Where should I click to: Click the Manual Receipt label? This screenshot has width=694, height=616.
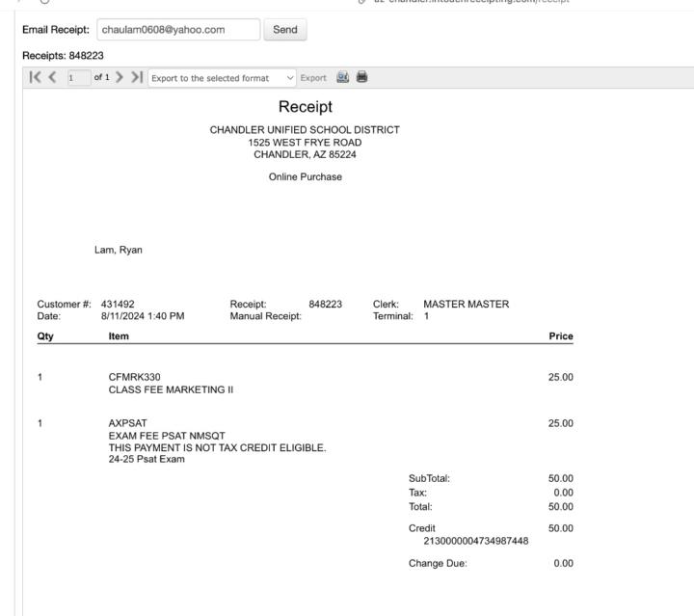266,316
